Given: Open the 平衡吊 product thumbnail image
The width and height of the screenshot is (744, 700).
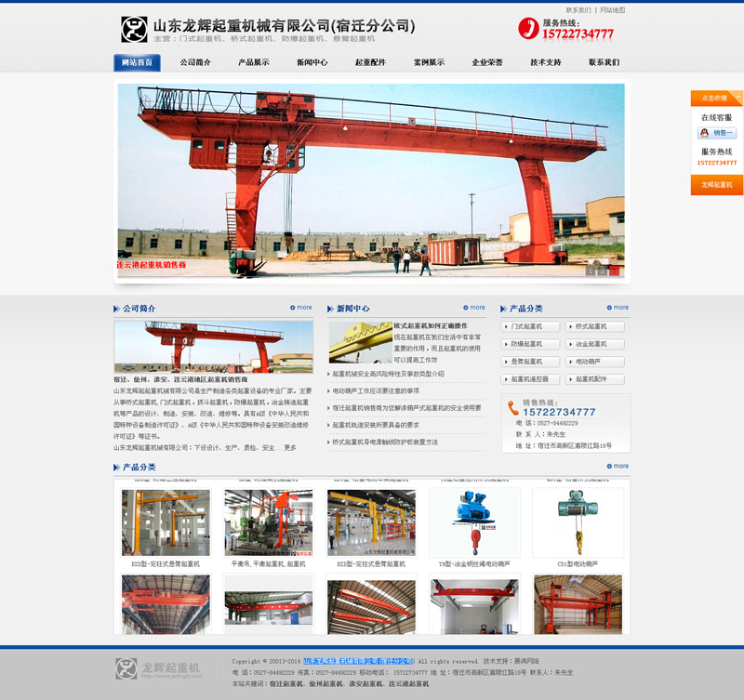Looking at the screenshot, I should pyautogui.click(x=268, y=522).
